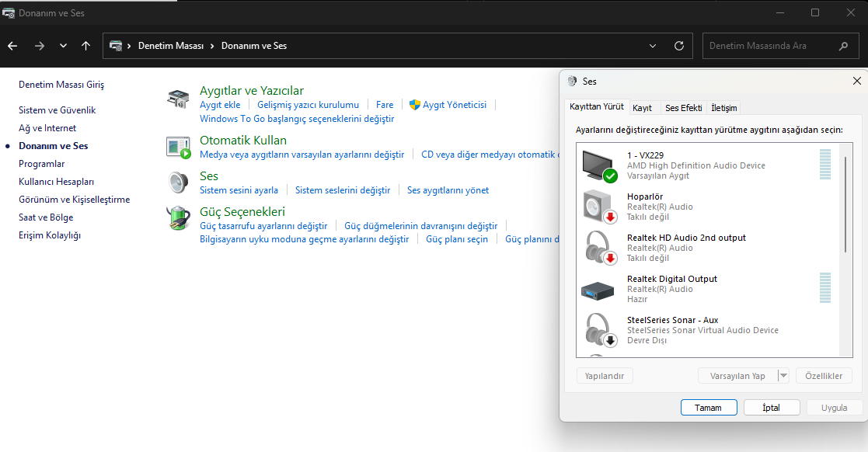Screen dimensions: 868x452
Task: Click the Tamam button
Action: coord(708,408)
